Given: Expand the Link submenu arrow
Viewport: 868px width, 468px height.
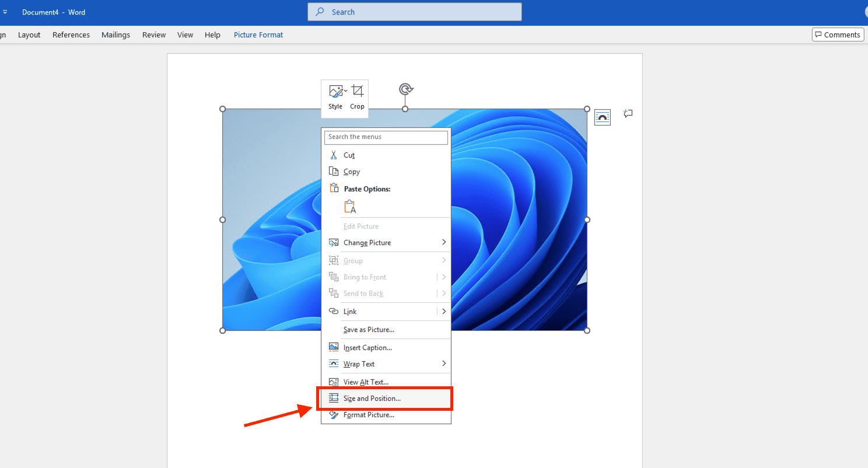Looking at the screenshot, I should [x=443, y=312].
